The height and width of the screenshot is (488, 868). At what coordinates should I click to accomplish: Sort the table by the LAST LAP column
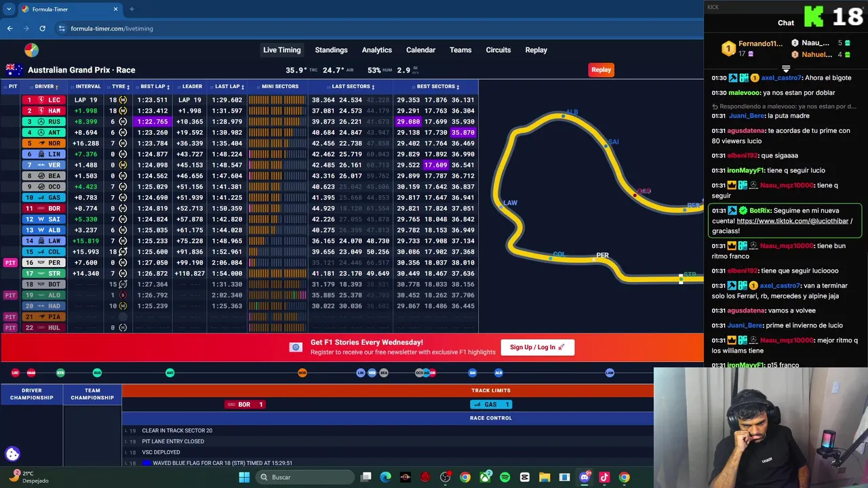(228, 87)
